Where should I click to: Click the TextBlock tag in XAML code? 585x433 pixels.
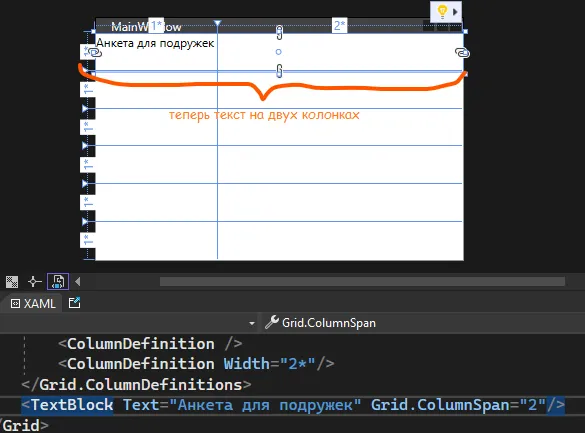pos(72,405)
